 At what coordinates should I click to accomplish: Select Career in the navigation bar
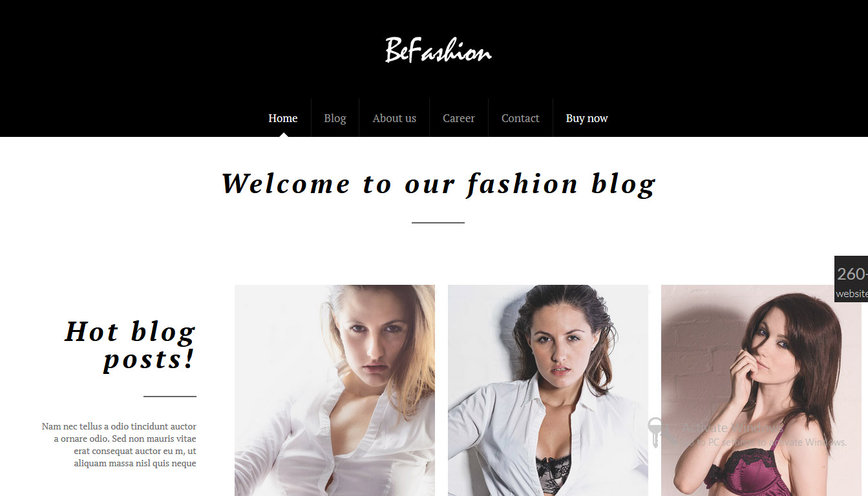click(x=459, y=118)
